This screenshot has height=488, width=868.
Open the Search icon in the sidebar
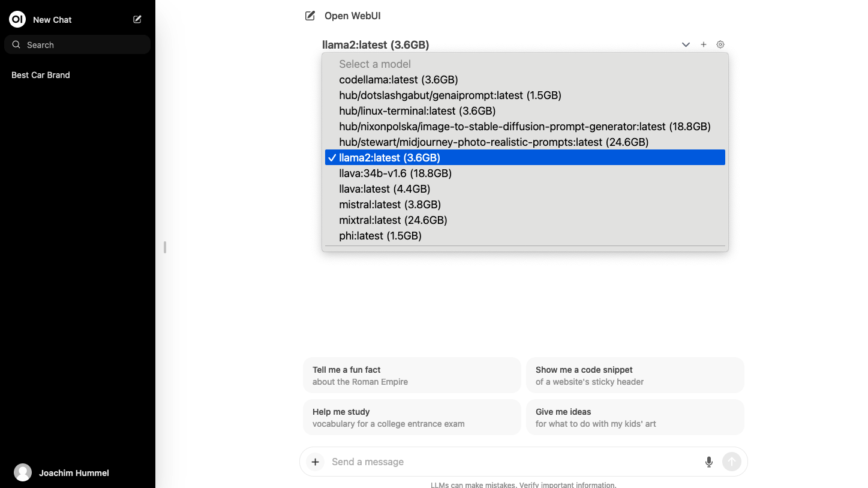16,44
